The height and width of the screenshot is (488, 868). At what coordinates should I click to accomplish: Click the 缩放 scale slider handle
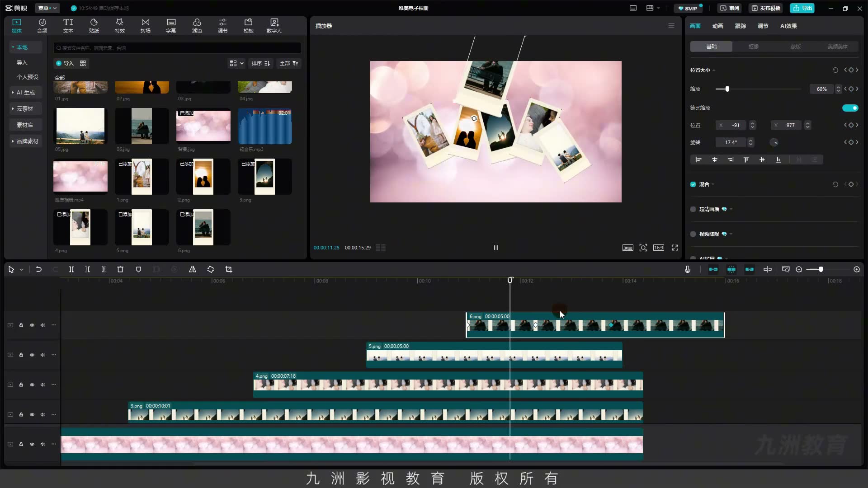click(x=727, y=89)
